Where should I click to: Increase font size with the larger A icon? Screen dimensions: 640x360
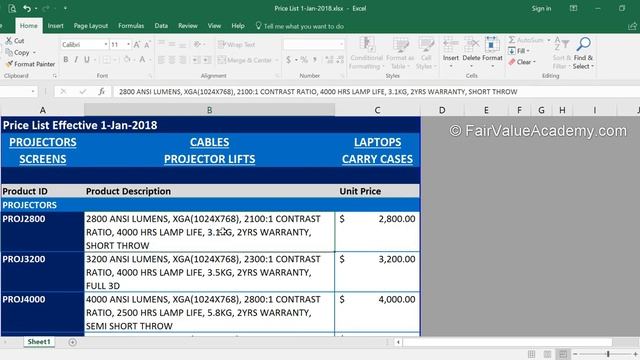[137, 44]
